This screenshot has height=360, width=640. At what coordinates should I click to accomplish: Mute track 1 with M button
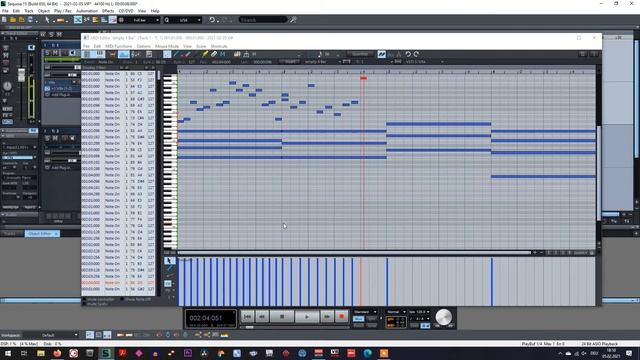pyautogui.click(x=55, y=53)
